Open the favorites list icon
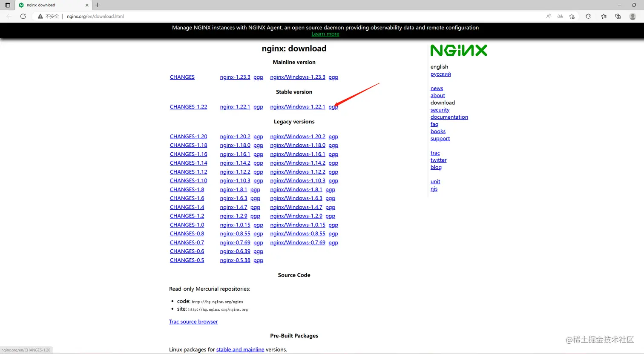The image size is (644, 354). tap(604, 16)
